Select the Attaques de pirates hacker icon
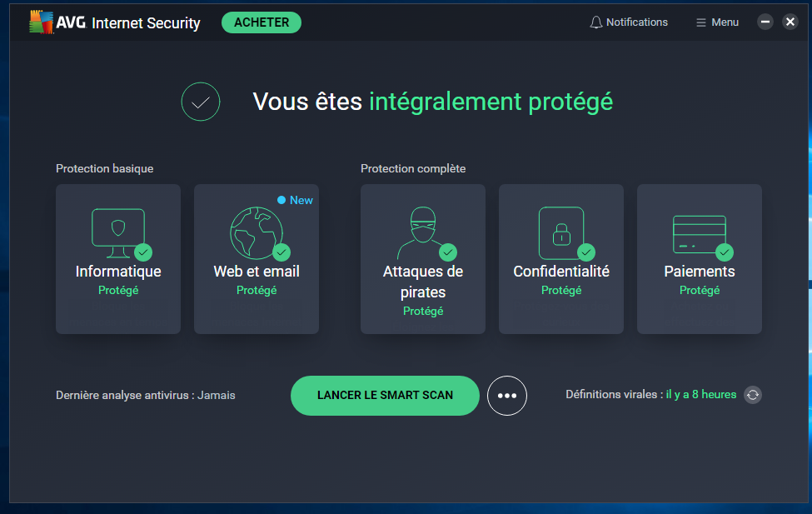The image size is (812, 514). tap(422, 232)
